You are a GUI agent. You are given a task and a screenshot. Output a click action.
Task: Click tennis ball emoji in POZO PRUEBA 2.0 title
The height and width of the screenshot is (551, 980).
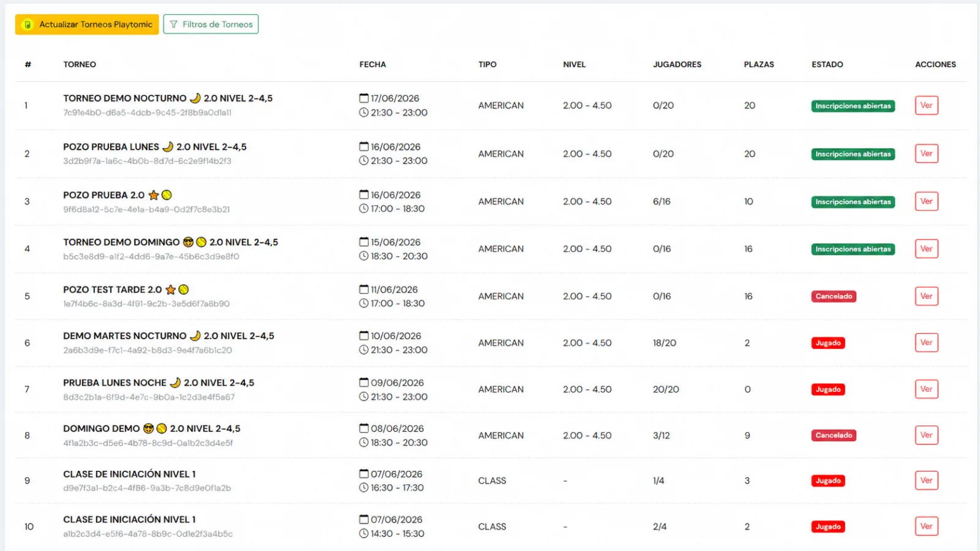(x=167, y=195)
